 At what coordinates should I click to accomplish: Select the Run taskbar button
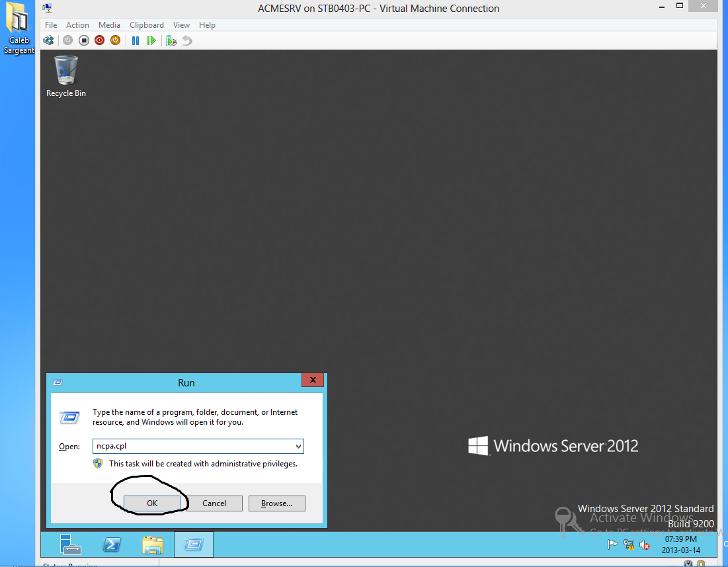[x=194, y=545]
